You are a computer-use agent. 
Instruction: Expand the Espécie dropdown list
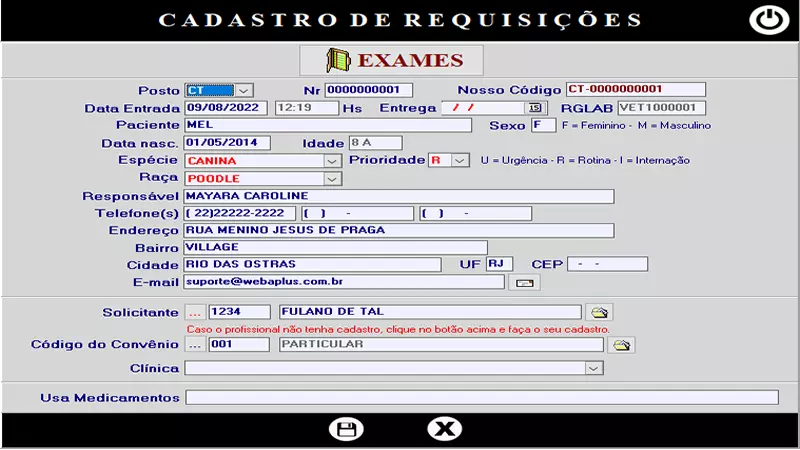(333, 160)
